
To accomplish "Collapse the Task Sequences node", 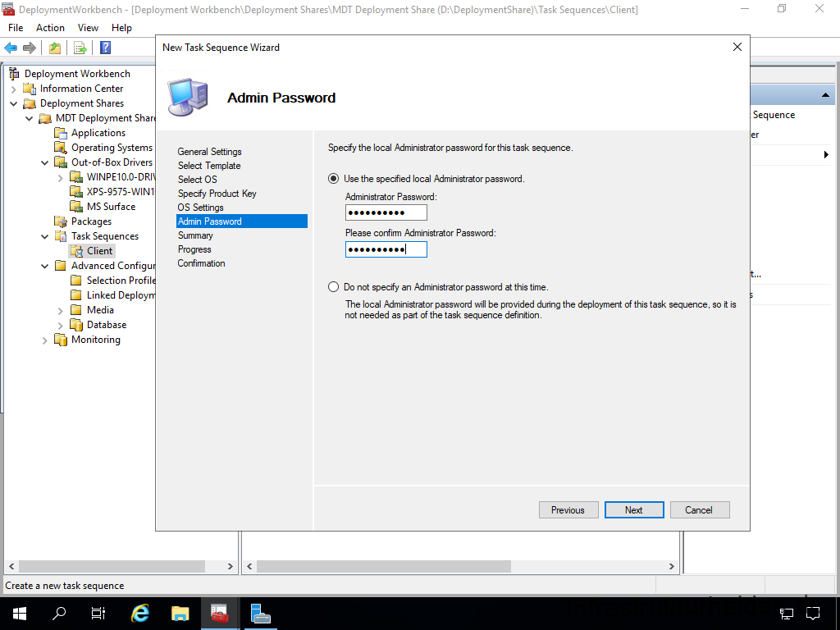I will (45, 236).
